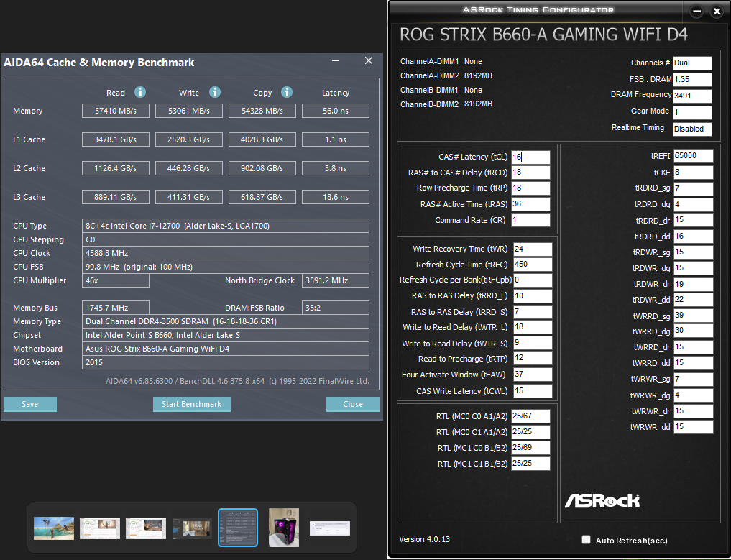Open the third thumbnail in the gallery strip
The width and height of the screenshot is (731, 560).
tap(146, 528)
